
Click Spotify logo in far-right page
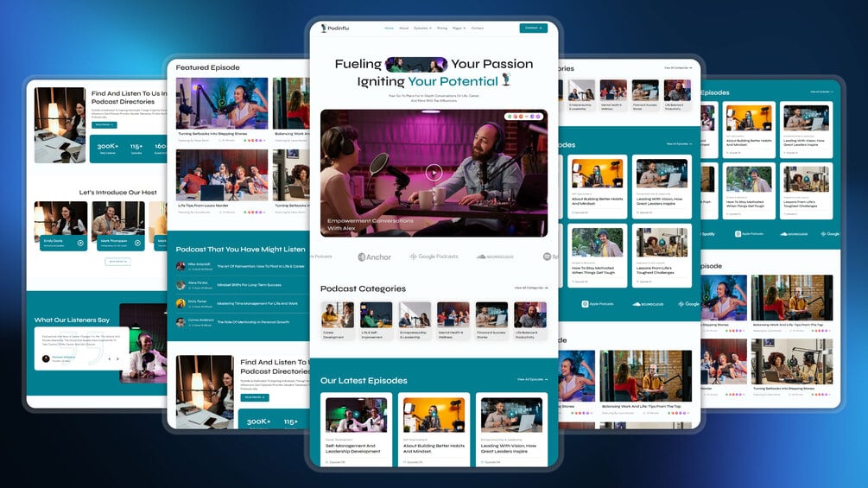[707, 234]
